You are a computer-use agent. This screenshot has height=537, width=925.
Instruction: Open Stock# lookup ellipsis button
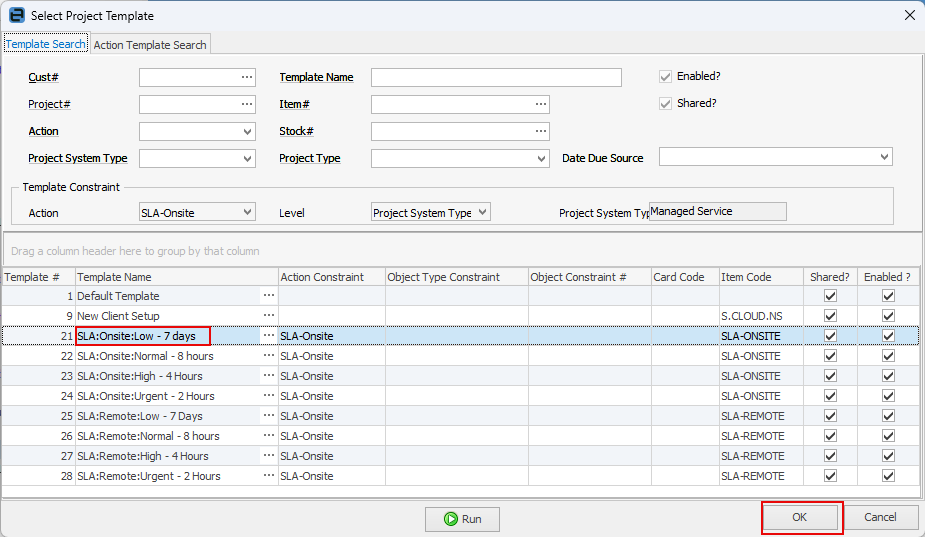(x=540, y=131)
